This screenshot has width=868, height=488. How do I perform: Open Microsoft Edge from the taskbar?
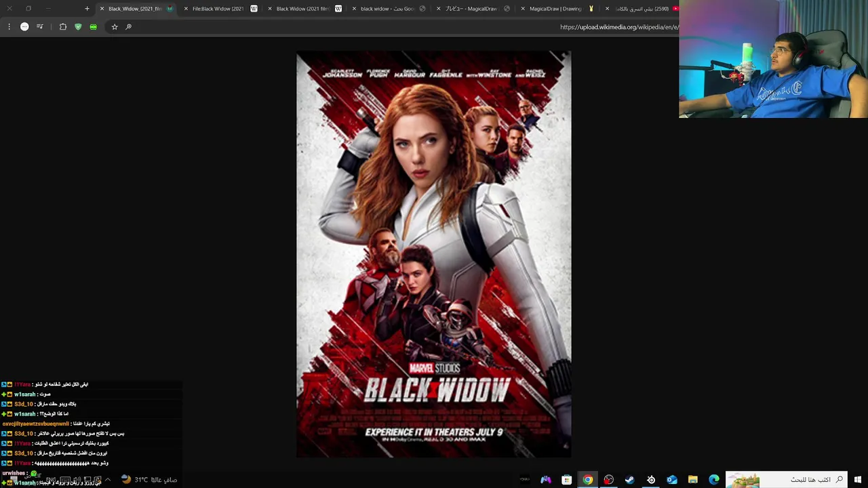(714, 480)
